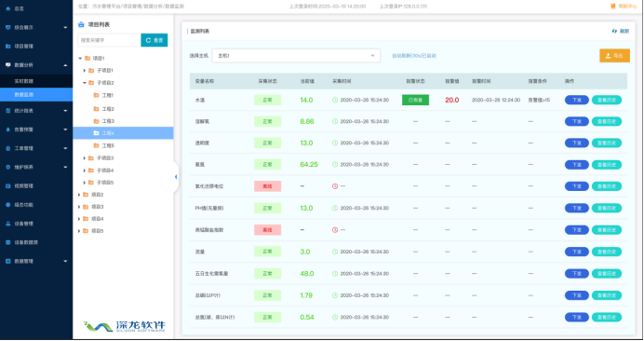This screenshot has width=644, height=341.
Task: Click 查看历史 button in 水温 row
Action: pos(607,100)
